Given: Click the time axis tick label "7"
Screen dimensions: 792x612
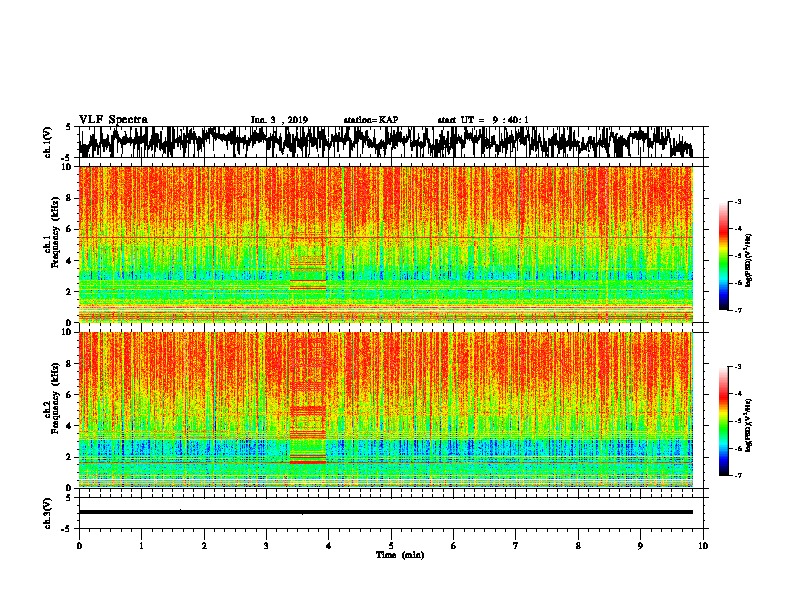Looking at the screenshot, I should click(516, 545).
